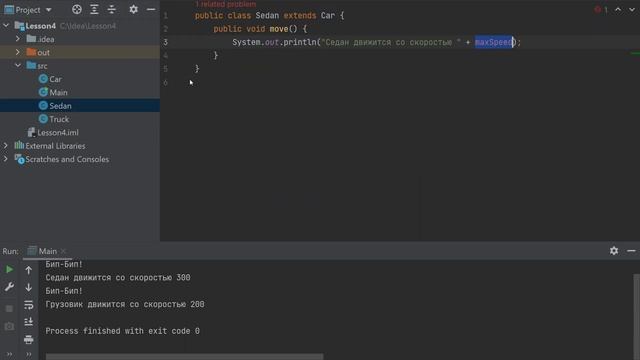The height and width of the screenshot is (360, 640).
Task: Close the Main run tab
Action: (63, 251)
